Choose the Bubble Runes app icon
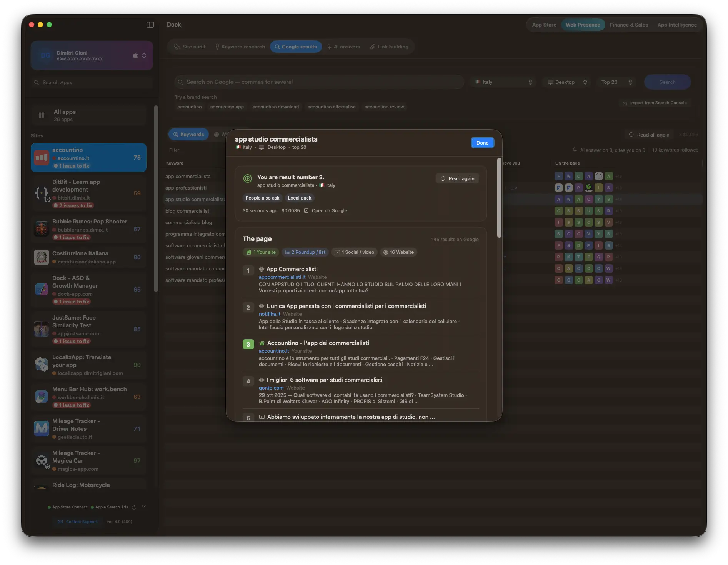 click(42, 229)
